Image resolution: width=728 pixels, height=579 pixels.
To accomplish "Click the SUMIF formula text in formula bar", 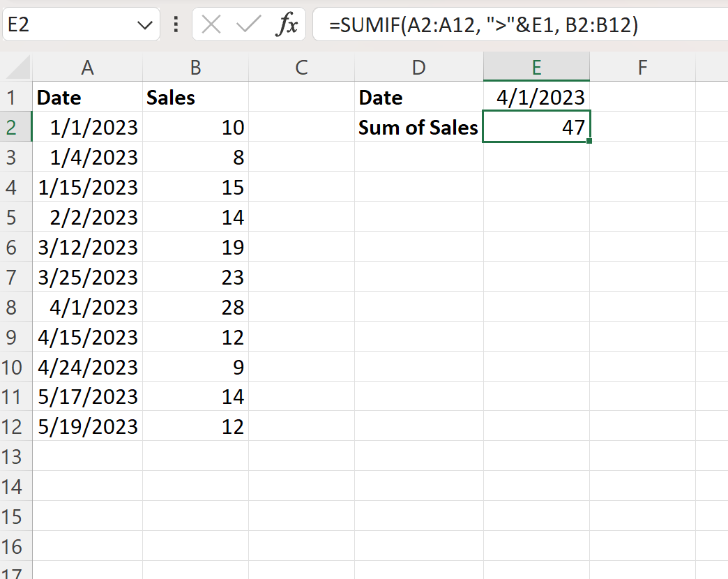I will click(484, 26).
